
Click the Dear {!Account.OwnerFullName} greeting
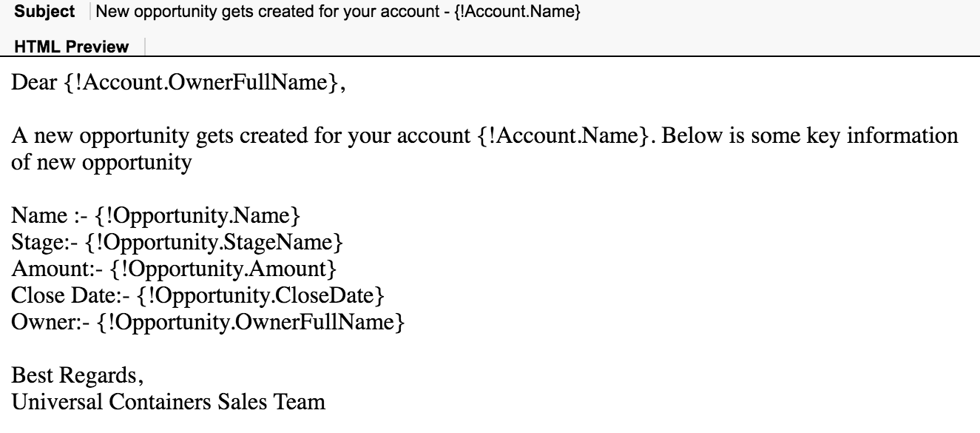tap(178, 83)
